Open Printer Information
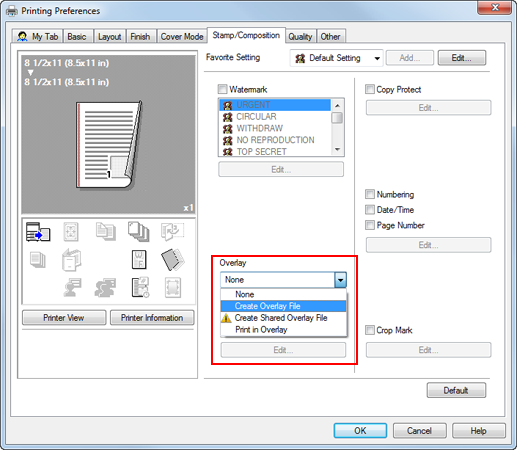 152,318
